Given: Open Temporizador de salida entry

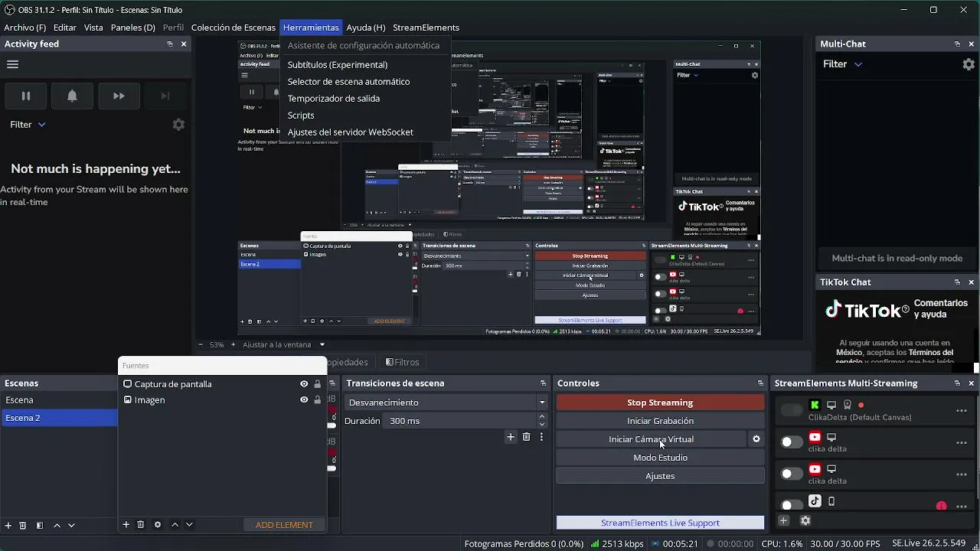Looking at the screenshot, I should (x=333, y=99).
